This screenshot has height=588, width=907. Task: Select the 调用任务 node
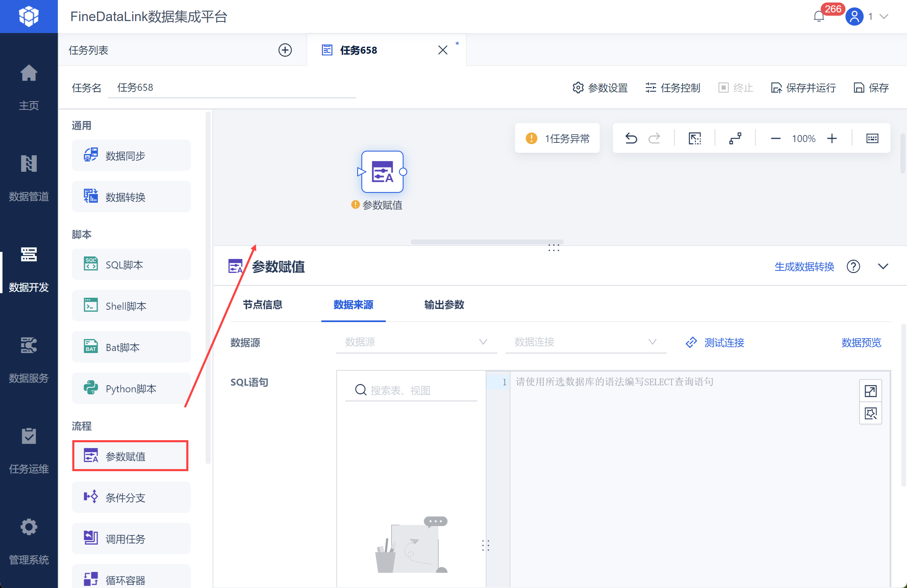point(131,539)
